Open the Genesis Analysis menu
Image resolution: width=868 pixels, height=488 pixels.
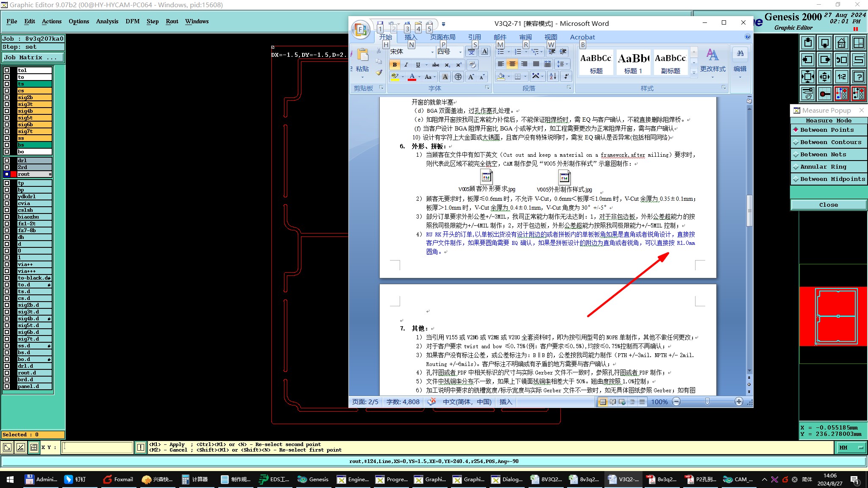[x=107, y=21]
